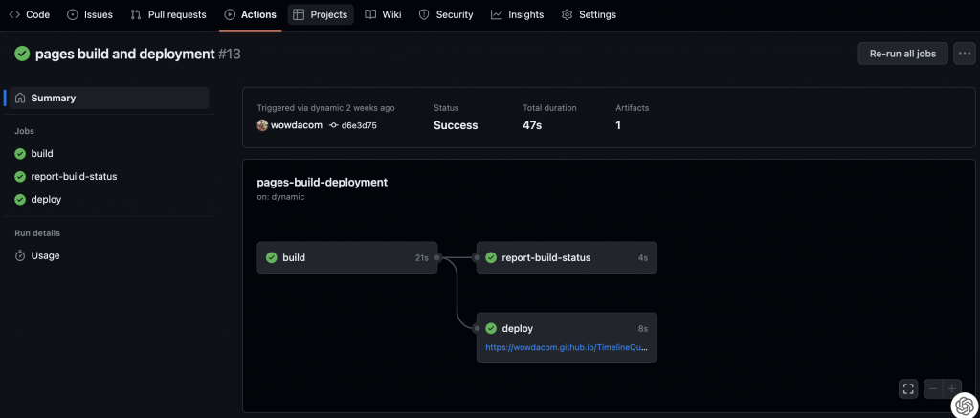Open the deploy job in sidebar

(x=46, y=199)
